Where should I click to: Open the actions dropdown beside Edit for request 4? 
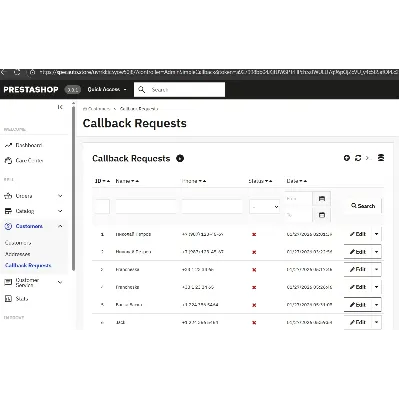click(376, 287)
